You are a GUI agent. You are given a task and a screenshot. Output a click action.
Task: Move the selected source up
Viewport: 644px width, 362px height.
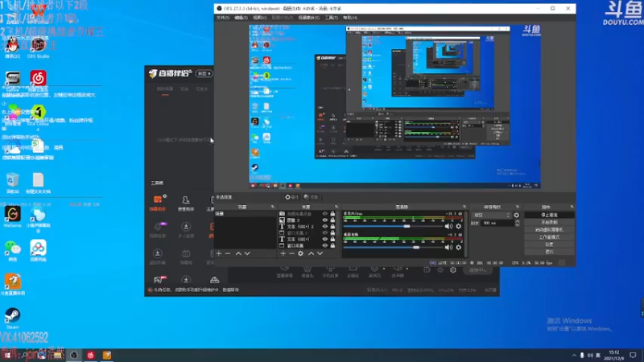pos(311,253)
